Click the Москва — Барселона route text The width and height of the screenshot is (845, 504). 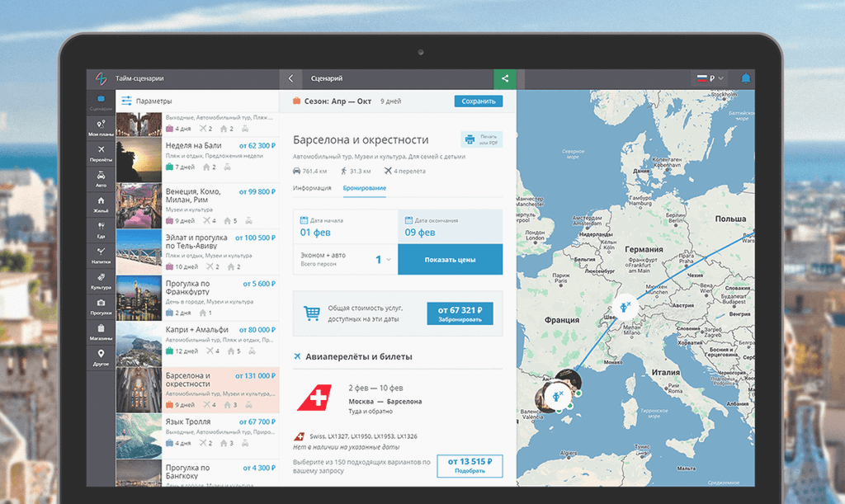pos(385,402)
